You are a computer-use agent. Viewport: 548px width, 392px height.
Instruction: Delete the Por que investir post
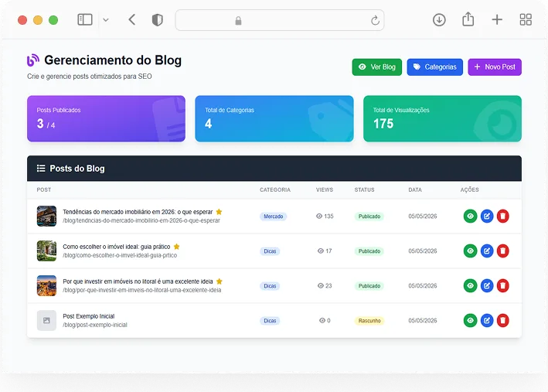point(503,286)
